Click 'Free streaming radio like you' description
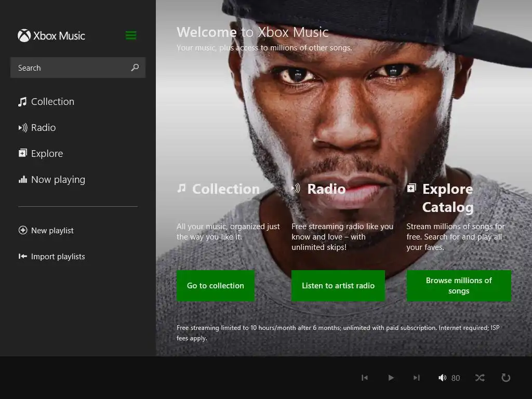Viewport: 532px width, 399px height. tap(342, 237)
